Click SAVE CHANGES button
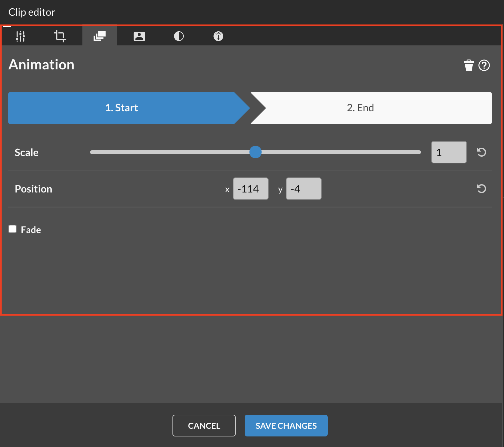This screenshot has width=504, height=447. point(286,426)
